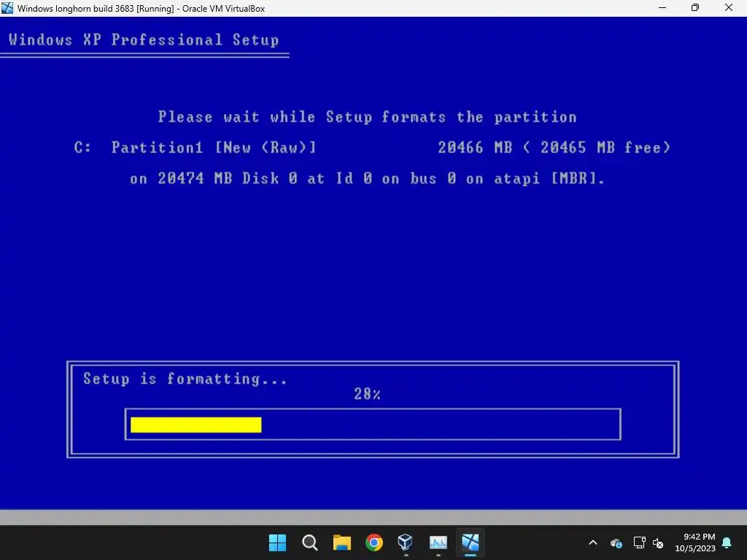Open taskbar Search
747x560 pixels.
pyautogui.click(x=309, y=542)
